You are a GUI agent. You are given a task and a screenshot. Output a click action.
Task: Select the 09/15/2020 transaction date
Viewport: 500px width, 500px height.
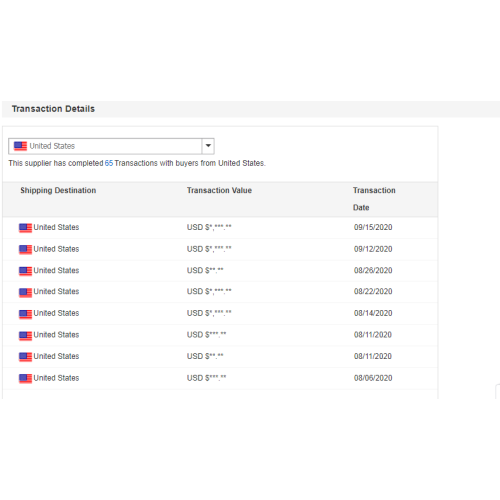373,227
